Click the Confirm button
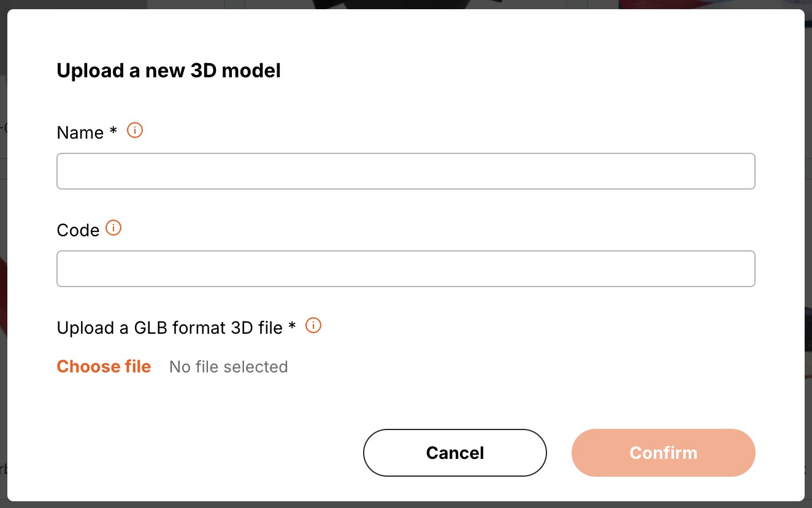The image size is (812, 508). click(x=663, y=453)
